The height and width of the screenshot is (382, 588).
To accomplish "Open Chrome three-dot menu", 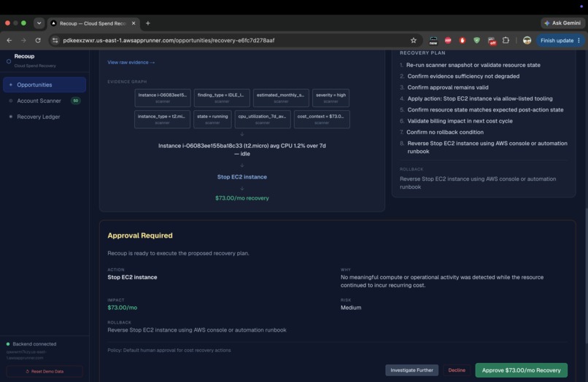I will (x=579, y=40).
